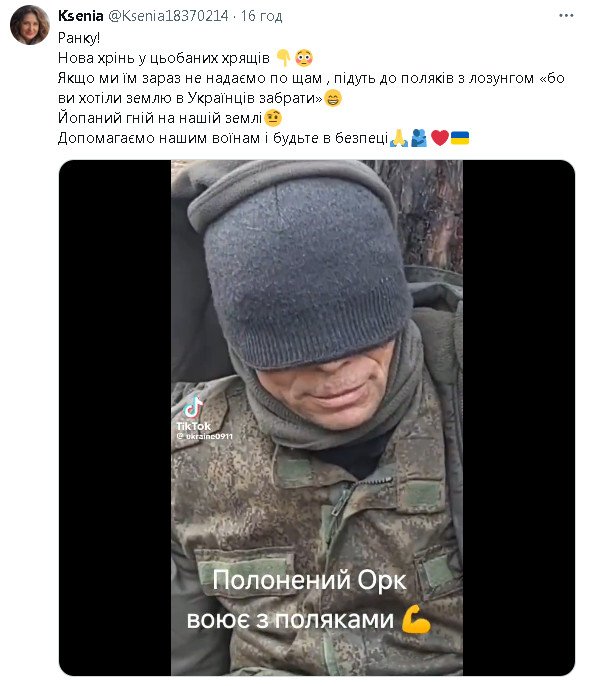This screenshot has width=590, height=686.
Task: Click the flexed biceps emoji in video
Action: (x=416, y=619)
